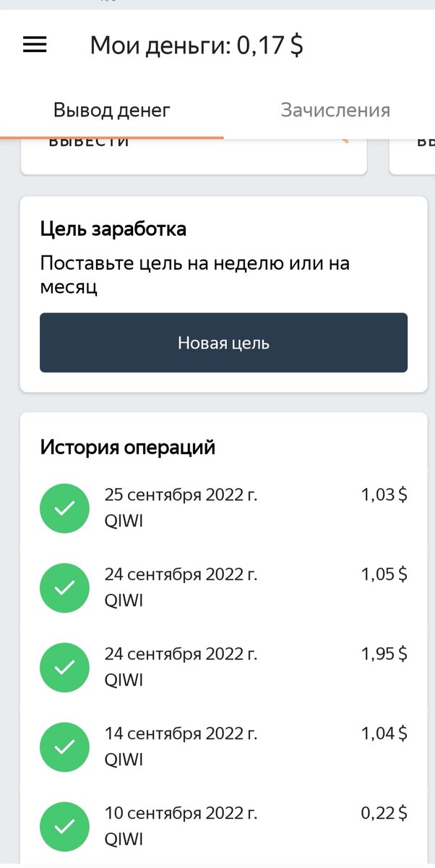
Task: Open the hamburger menu
Action: point(35,45)
